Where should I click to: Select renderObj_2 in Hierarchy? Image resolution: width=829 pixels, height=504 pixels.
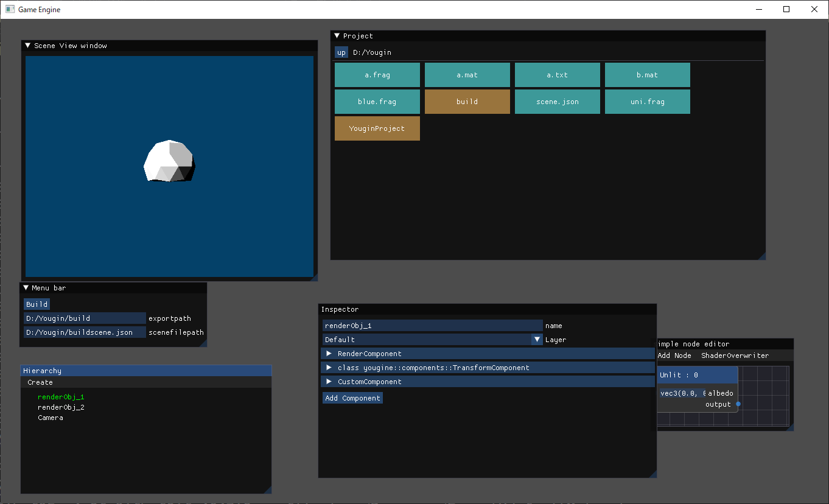tap(61, 407)
